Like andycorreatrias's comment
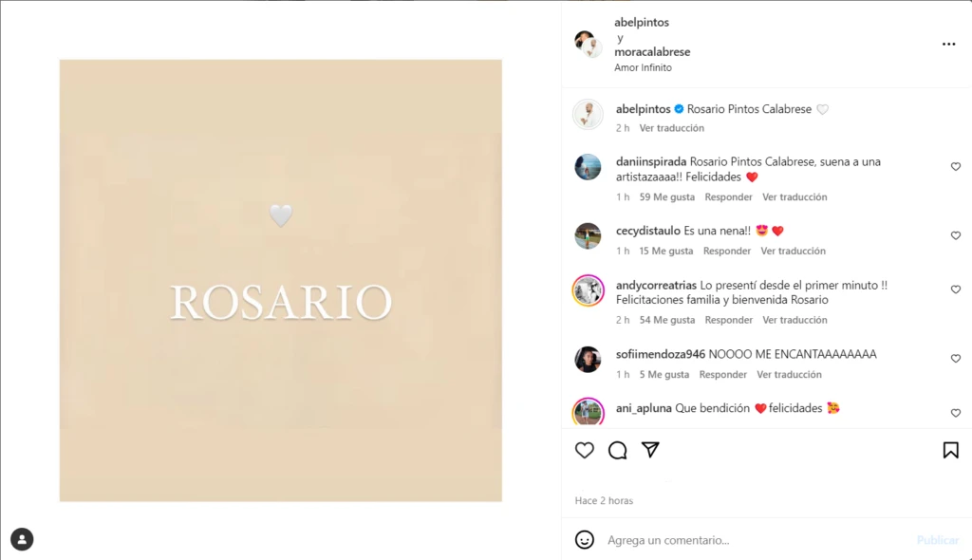 pos(955,289)
